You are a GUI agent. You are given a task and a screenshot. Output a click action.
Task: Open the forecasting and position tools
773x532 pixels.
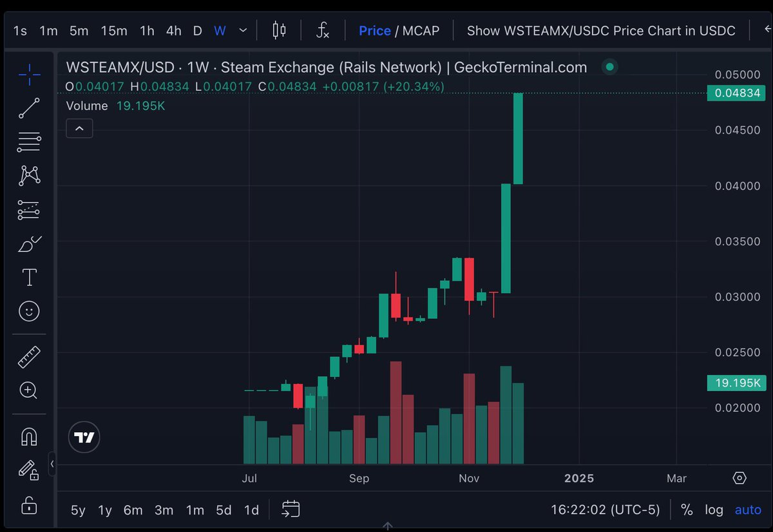click(29, 210)
